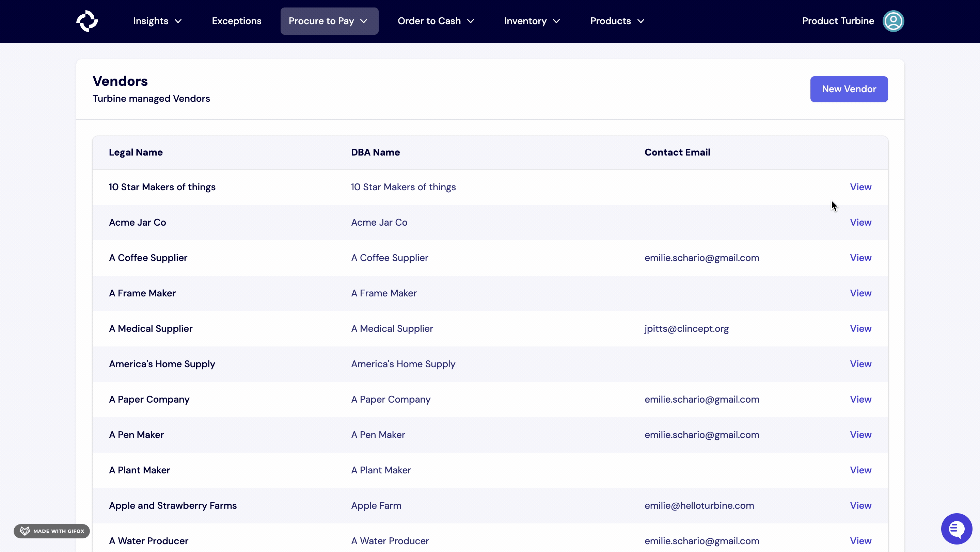
Task: Click the Apple and Strawberry Farms row
Action: tap(173, 505)
